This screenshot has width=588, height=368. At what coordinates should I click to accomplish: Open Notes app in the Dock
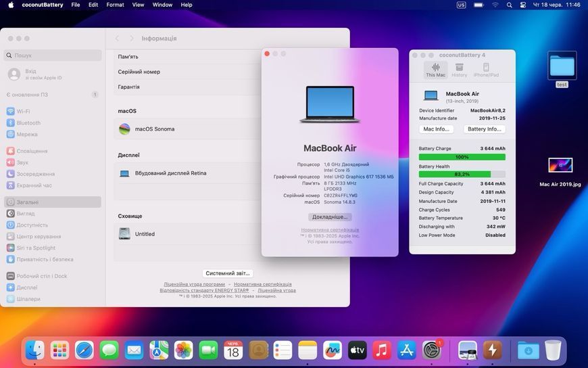click(x=308, y=350)
